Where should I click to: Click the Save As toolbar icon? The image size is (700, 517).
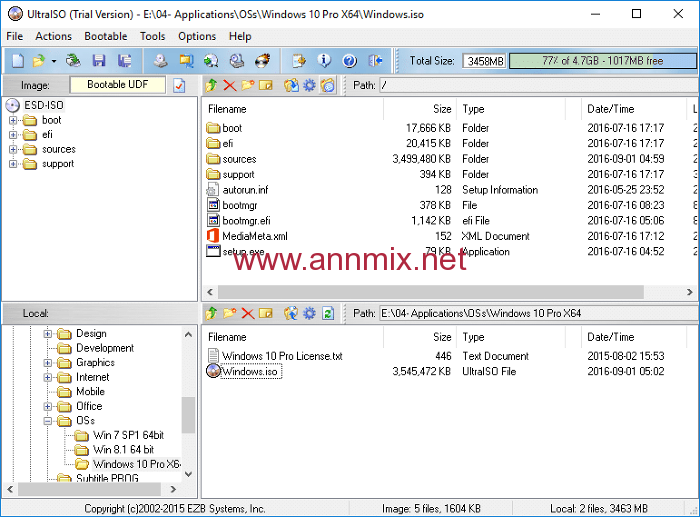pos(125,61)
